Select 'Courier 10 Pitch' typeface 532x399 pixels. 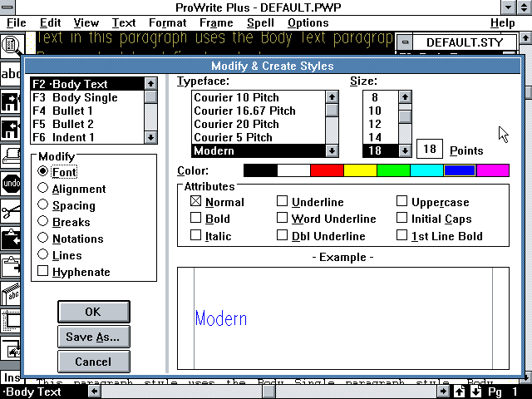point(259,97)
